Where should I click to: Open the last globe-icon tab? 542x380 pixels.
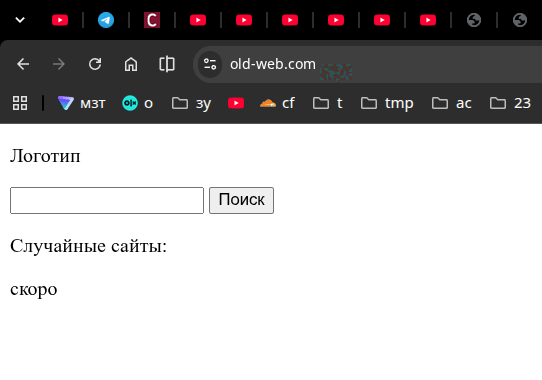pyautogui.click(x=520, y=20)
